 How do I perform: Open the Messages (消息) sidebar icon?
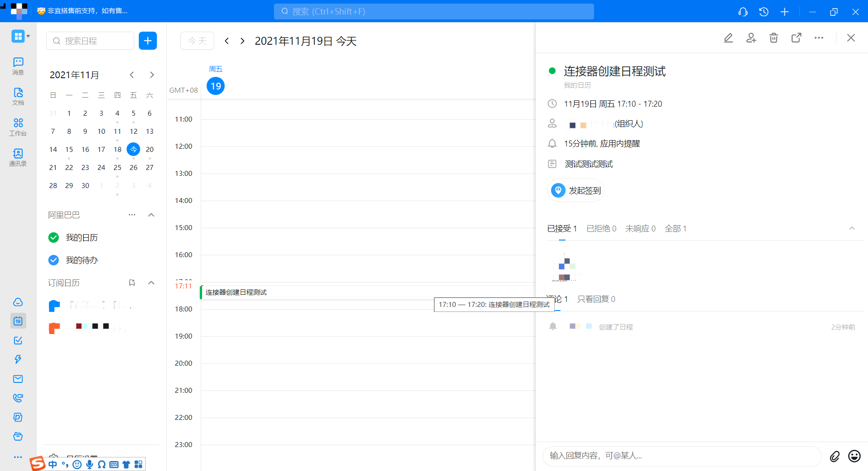point(18,66)
